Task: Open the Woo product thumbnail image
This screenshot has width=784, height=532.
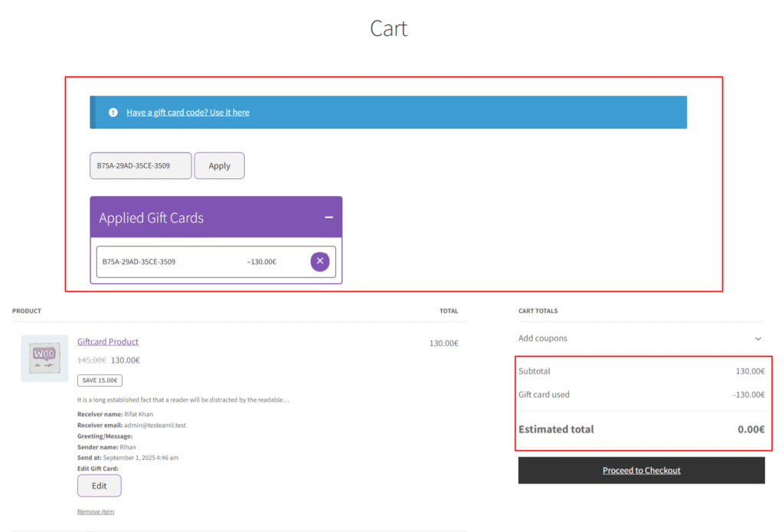Action: coord(44,358)
